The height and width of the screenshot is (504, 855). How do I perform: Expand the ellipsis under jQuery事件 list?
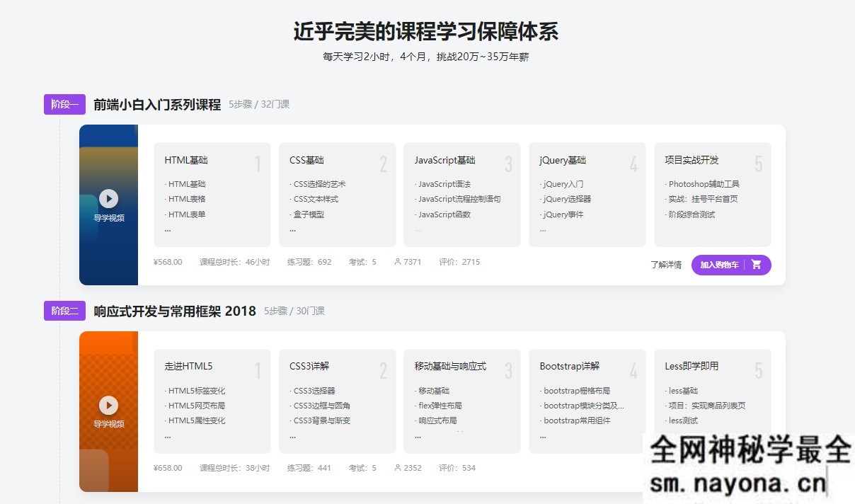[543, 230]
